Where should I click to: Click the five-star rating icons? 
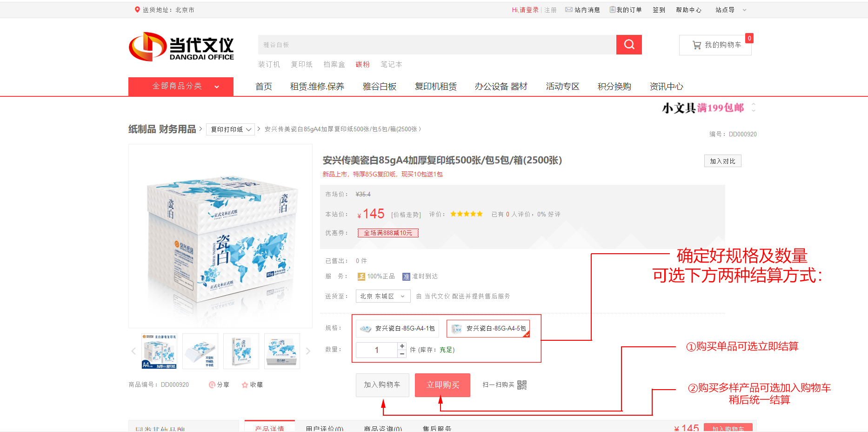[x=467, y=214]
